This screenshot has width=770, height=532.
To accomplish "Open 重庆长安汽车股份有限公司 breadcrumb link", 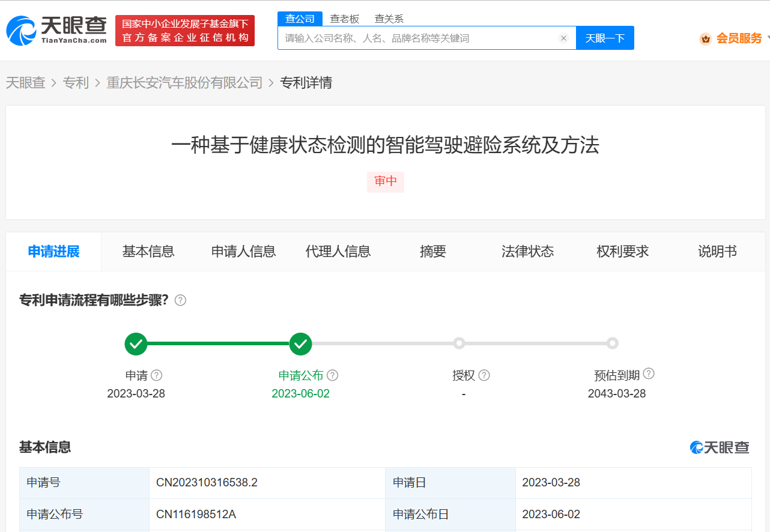I will 184,83.
